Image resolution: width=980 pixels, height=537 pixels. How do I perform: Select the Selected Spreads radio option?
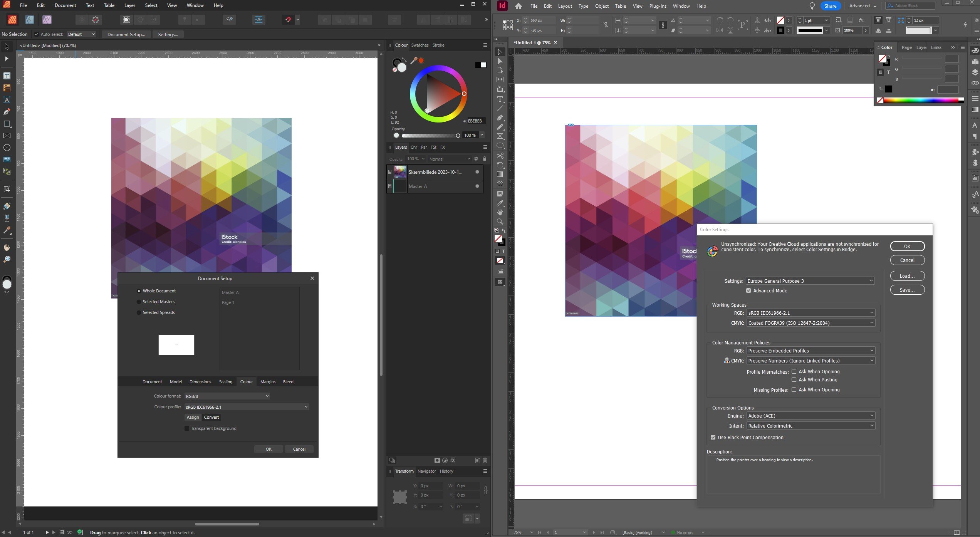[139, 312]
